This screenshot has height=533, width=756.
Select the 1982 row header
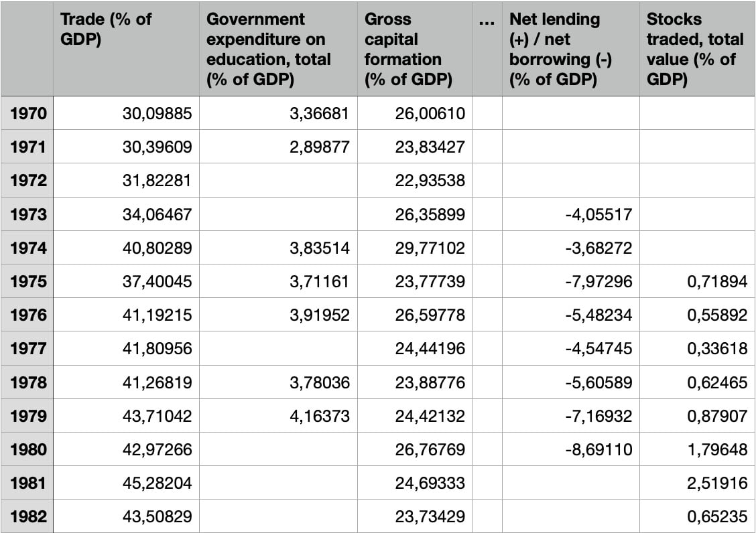[x=27, y=516]
